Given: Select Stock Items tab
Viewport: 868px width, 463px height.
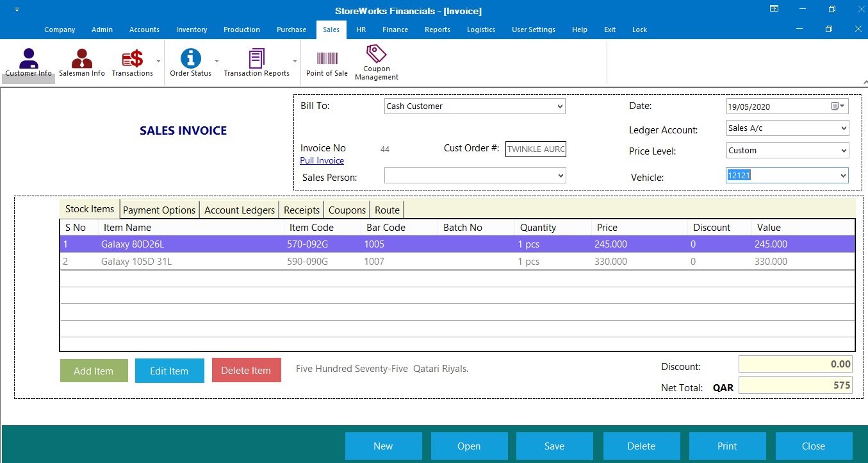Looking at the screenshot, I should coord(90,208).
